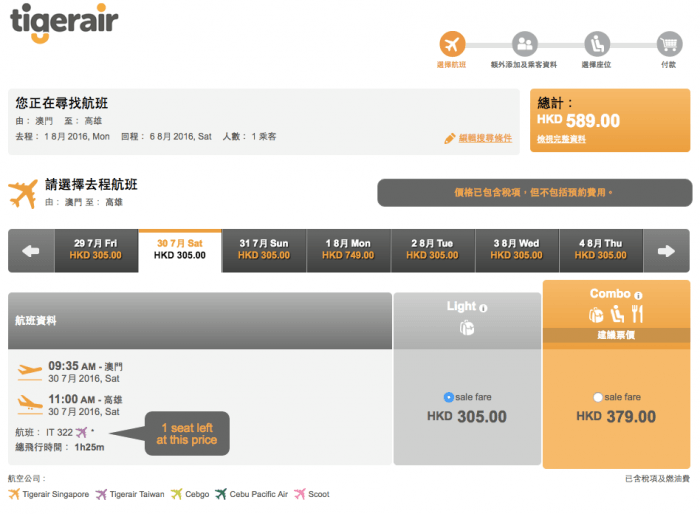Click the 航班資料 column header
Screen dimensions: 700x514
coord(200,321)
